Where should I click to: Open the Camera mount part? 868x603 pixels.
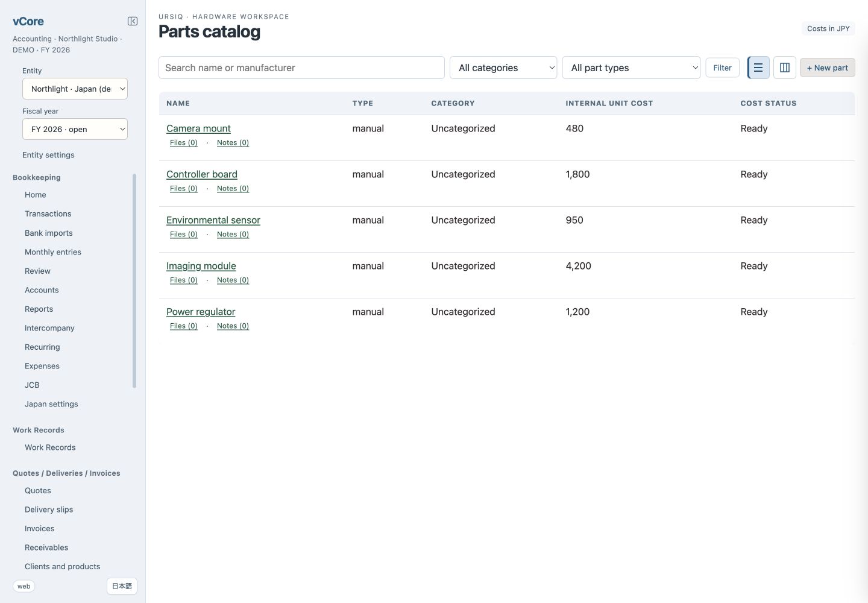(x=198, y=128)
